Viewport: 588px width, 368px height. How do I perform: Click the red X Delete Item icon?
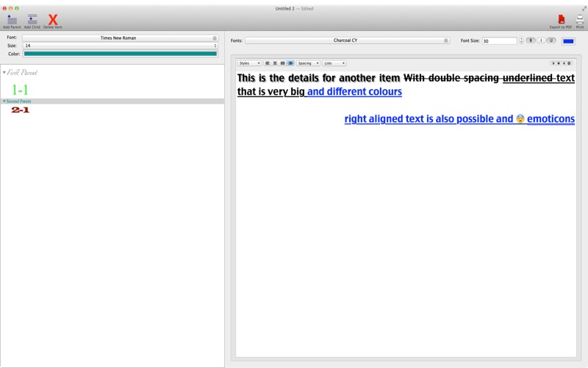point(53,21)
